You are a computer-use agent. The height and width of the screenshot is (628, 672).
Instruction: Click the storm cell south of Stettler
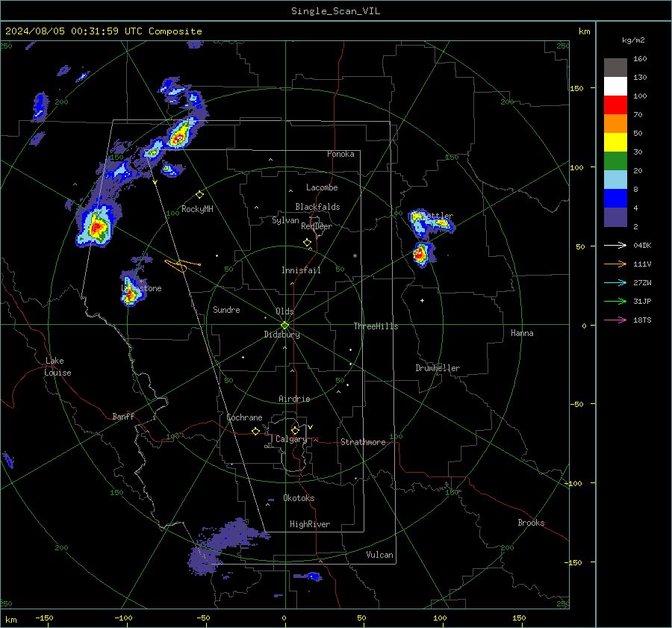pyautogui.click(x=422, y=254)
